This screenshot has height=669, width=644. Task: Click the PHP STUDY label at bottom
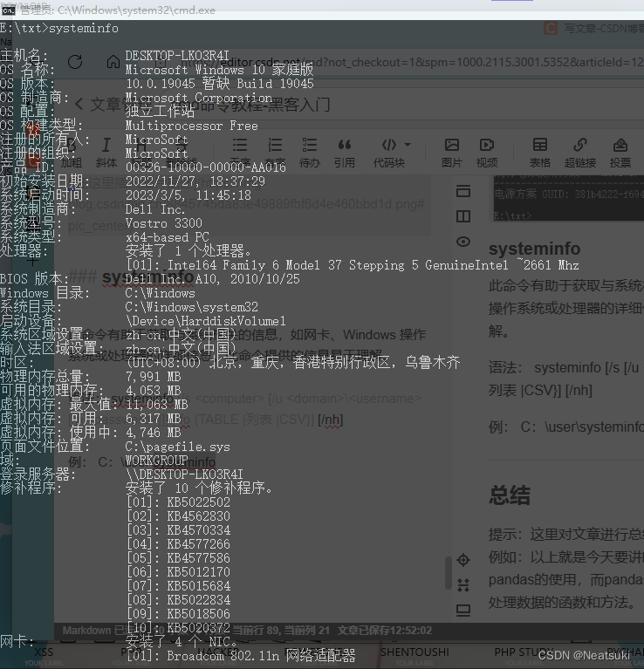(524, 652)
